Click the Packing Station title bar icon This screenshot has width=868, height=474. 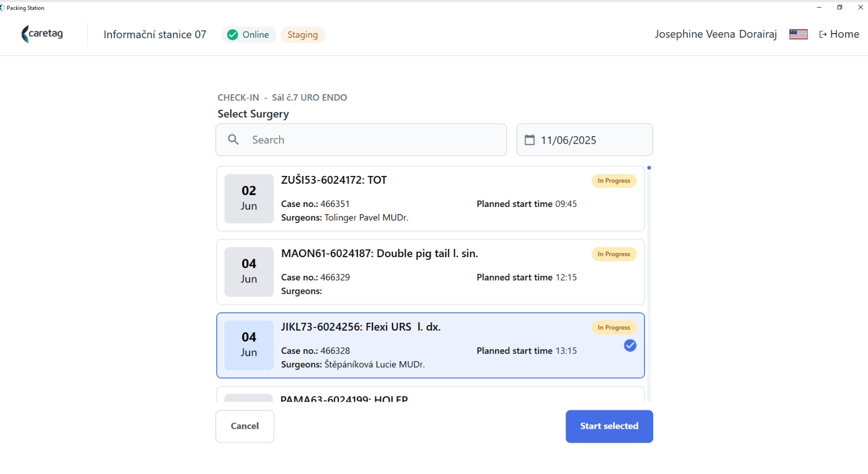coord(2,8)
